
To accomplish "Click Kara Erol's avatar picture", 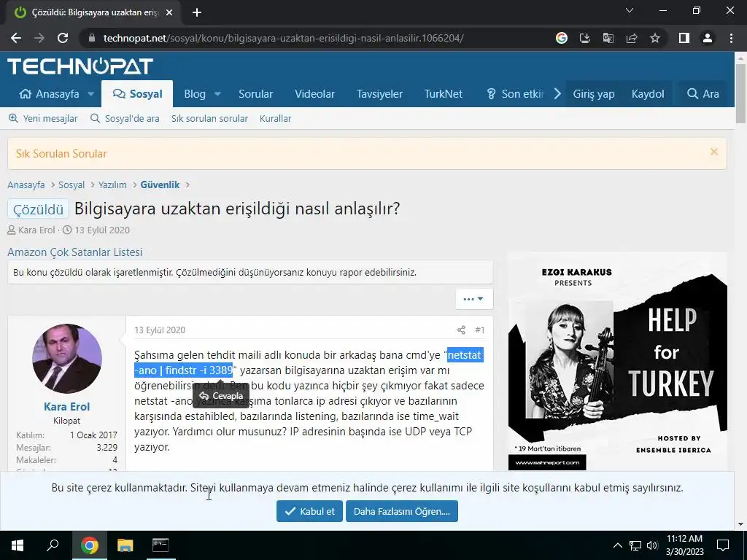I will click(x=66, y=359).
